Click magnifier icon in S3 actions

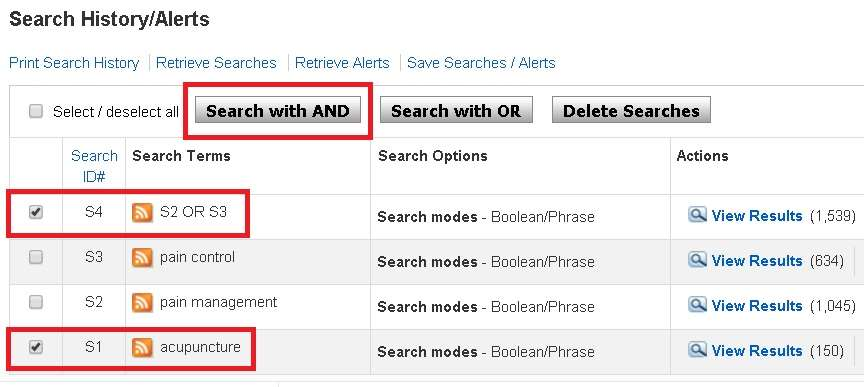pyautogui.click(x=697, y=260)
